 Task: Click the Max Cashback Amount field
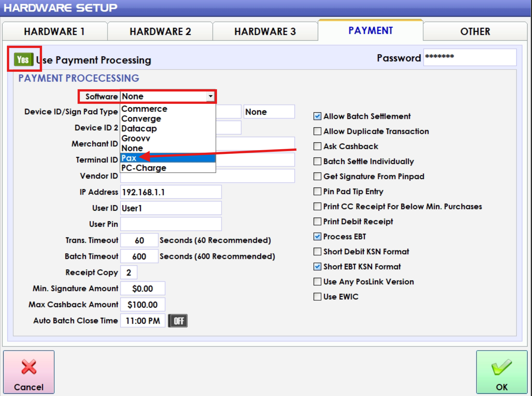pos(143,304)
